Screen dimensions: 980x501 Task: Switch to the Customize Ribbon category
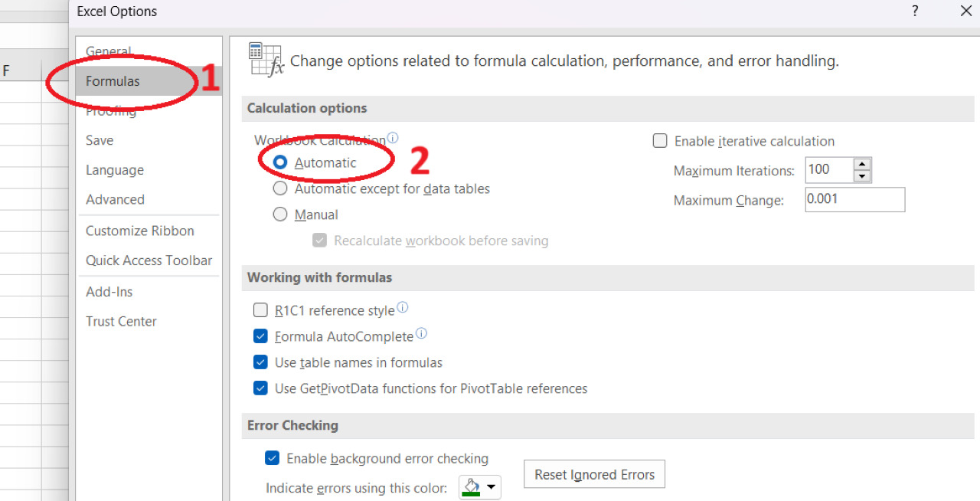pos(139,231)
